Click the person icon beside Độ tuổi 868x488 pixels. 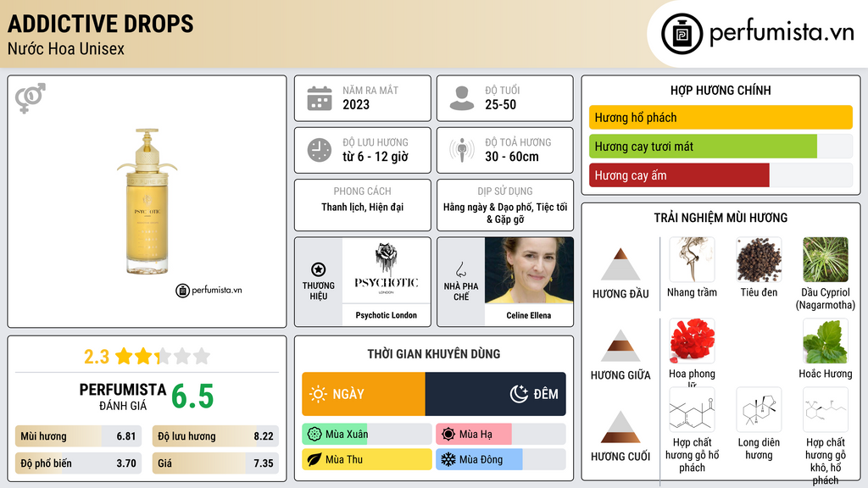click(x=462, y=98)
